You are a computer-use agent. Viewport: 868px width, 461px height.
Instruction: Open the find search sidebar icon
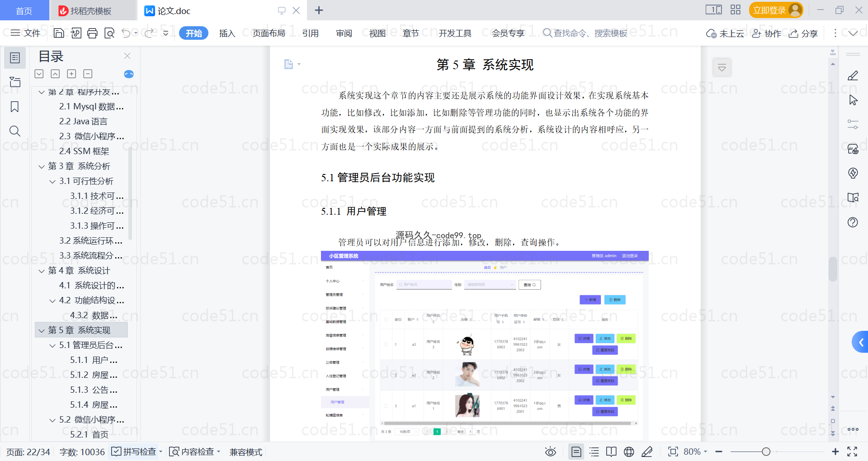coord(15,131)
